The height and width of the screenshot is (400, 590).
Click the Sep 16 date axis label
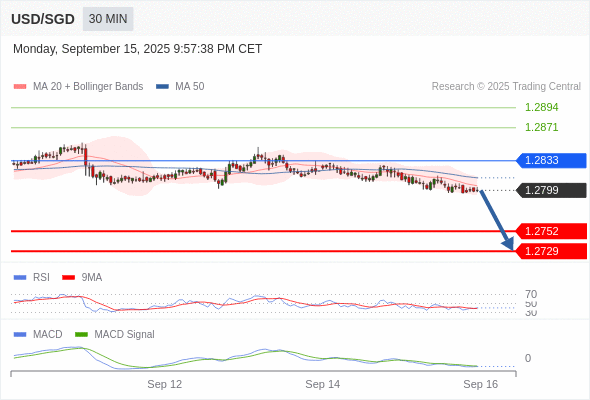pos(481,384)
